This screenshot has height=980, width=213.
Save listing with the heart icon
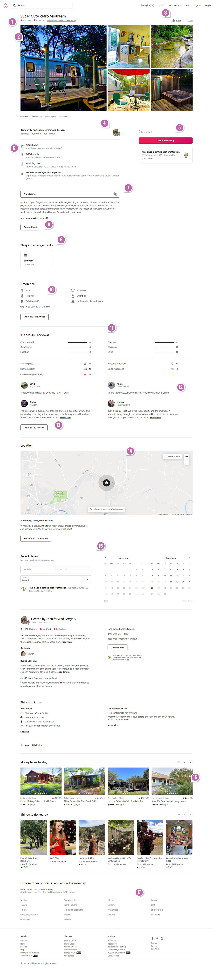189,21
